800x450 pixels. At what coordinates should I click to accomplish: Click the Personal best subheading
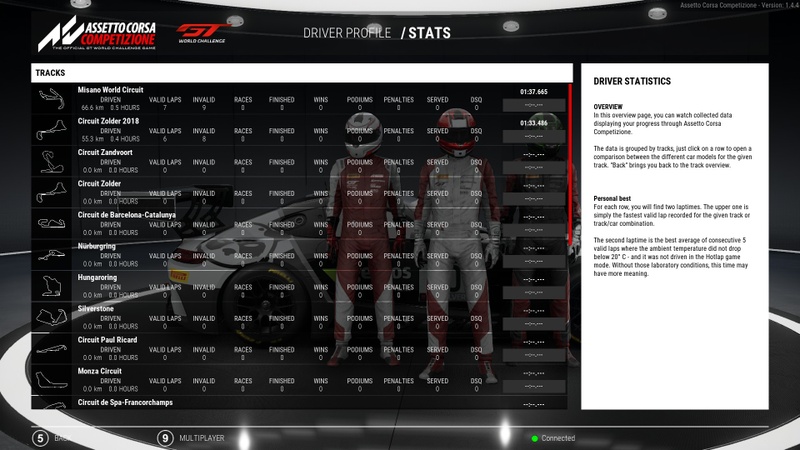612,198
